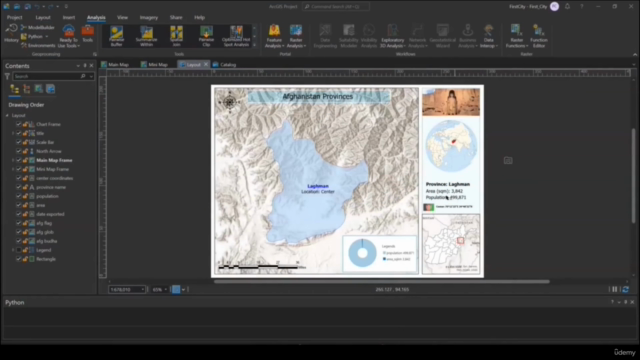Hide the afg flag picture
Screen dimensions: 640x360
click(x=19, y=223)
